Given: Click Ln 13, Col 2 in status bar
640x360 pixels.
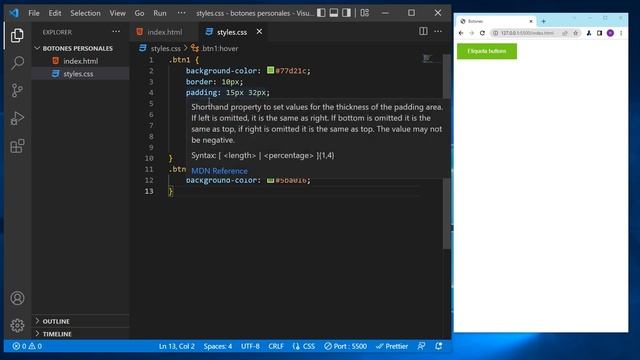Looking at the screenshot, I should 176,346.
